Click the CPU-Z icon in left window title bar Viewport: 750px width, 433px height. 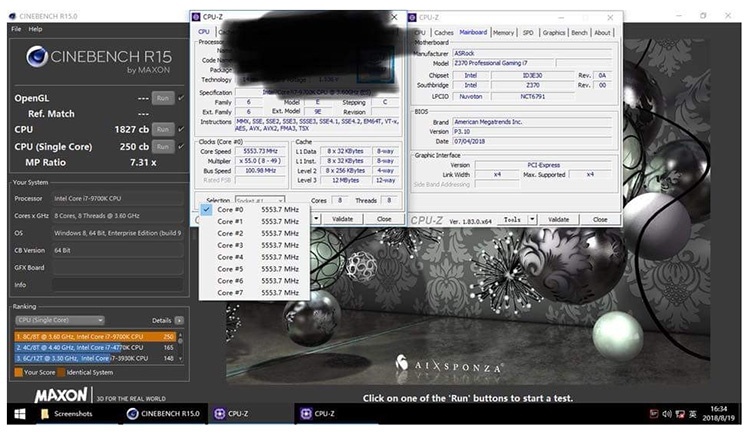(x=196, y=17)
